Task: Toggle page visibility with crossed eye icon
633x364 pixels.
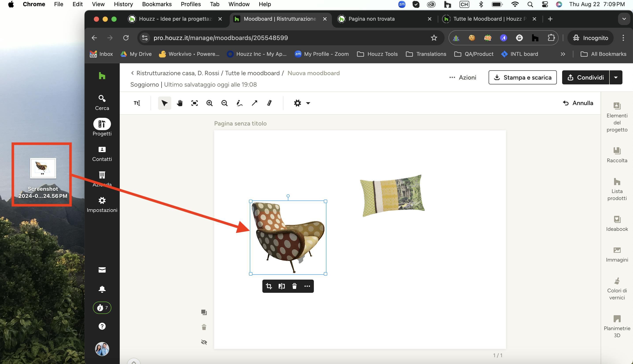Action: tap(204, 342)
